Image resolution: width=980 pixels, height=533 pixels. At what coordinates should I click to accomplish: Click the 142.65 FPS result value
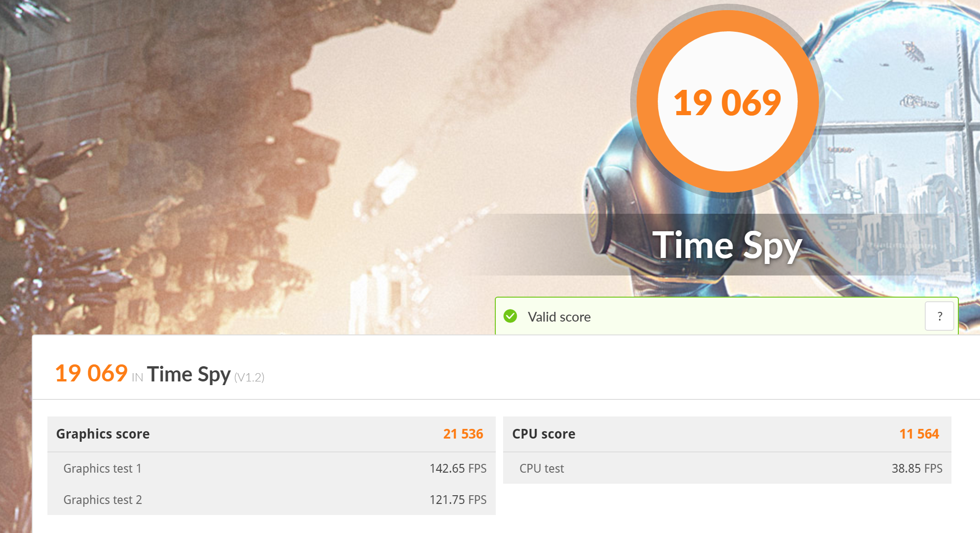pos(458,469)
